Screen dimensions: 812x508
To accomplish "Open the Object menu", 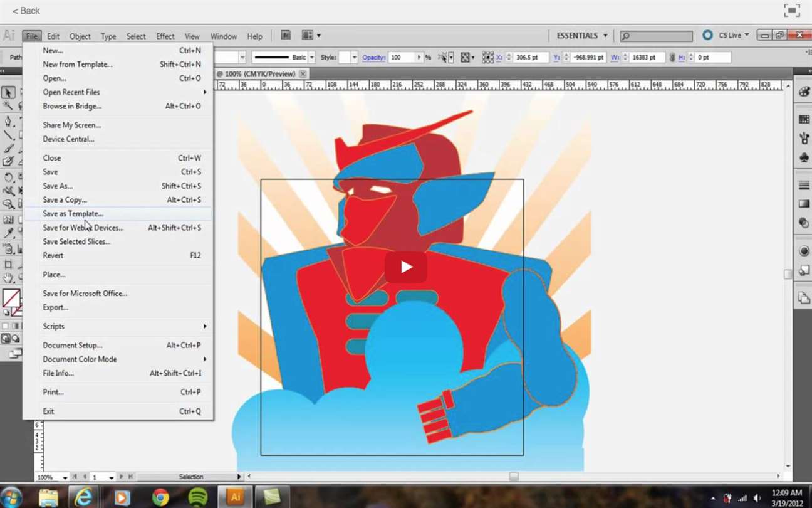I will 80,36.
